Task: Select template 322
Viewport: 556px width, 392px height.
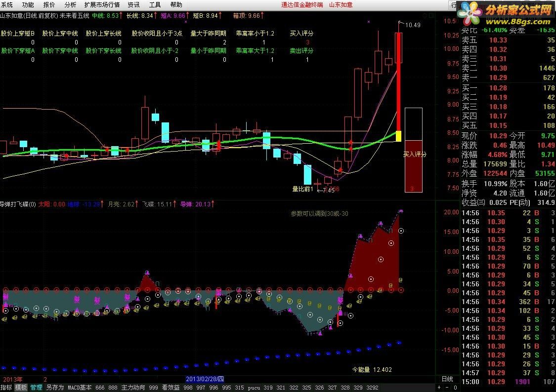Action: point(294,388)
